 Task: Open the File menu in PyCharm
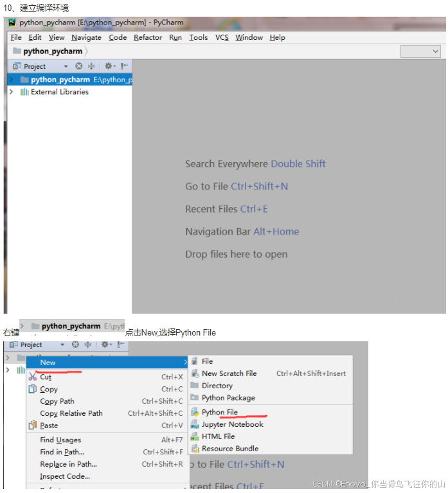tap(15, 37)
